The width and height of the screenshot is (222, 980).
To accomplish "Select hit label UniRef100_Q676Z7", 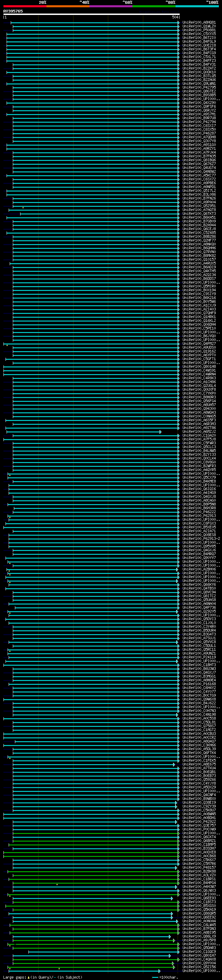I will (x=199, y=164).
